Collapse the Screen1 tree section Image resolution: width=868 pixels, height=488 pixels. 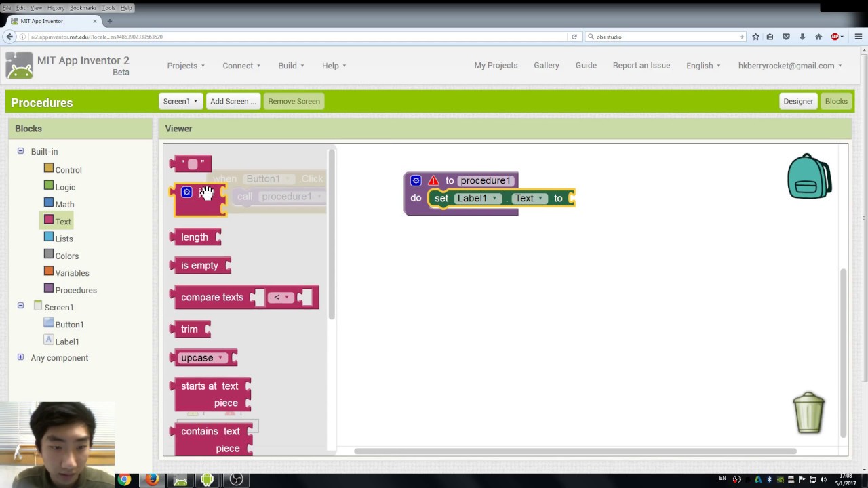20,306
